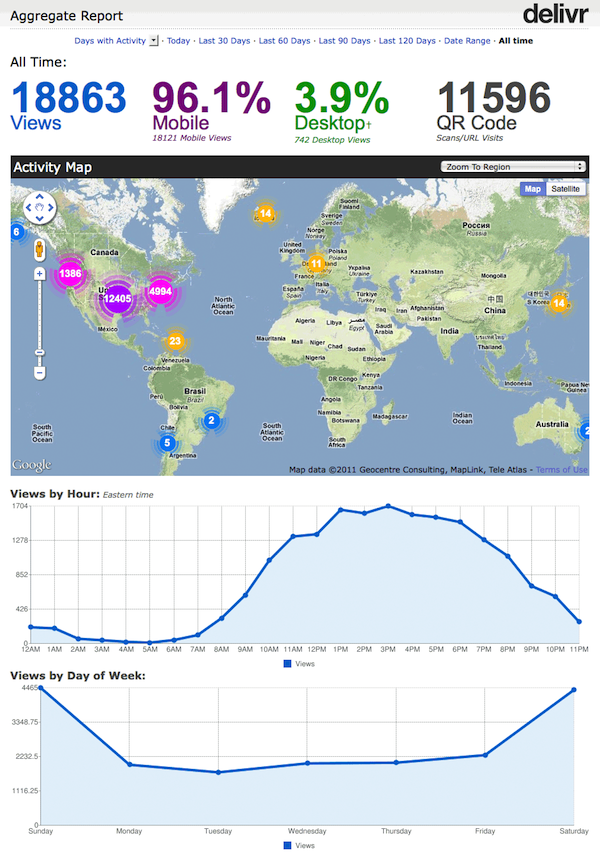The image size is (600, 856).
Task: Click the Tuesday data point
Action: coord(218,772)
